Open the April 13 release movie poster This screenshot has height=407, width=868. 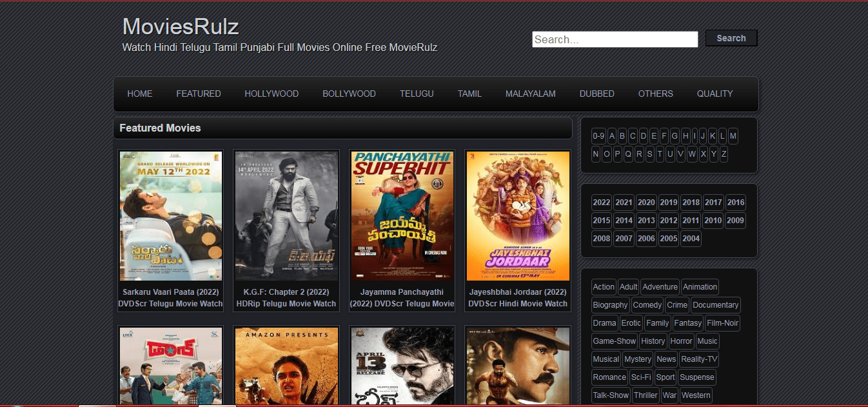402,366
